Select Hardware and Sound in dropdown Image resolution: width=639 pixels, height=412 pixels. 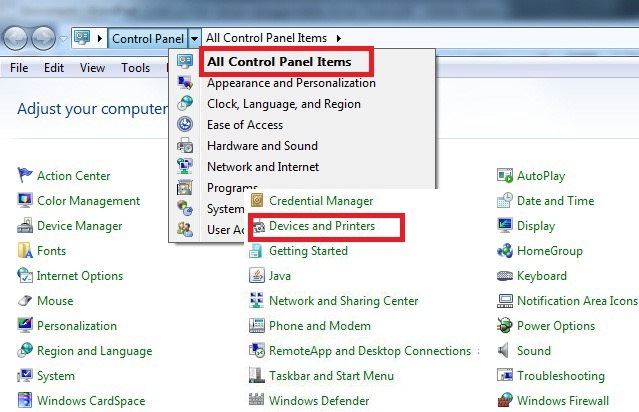tap(262, 145)
